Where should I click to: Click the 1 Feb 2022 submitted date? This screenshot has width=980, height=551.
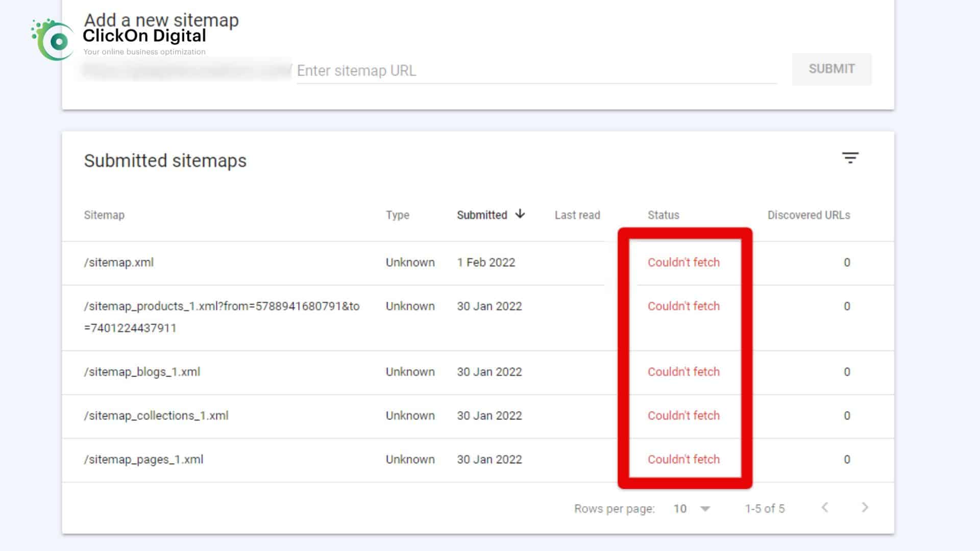(486, 262)
